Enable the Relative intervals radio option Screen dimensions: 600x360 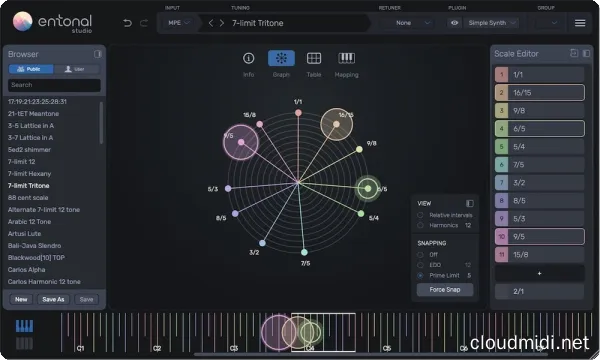point(420,215)
